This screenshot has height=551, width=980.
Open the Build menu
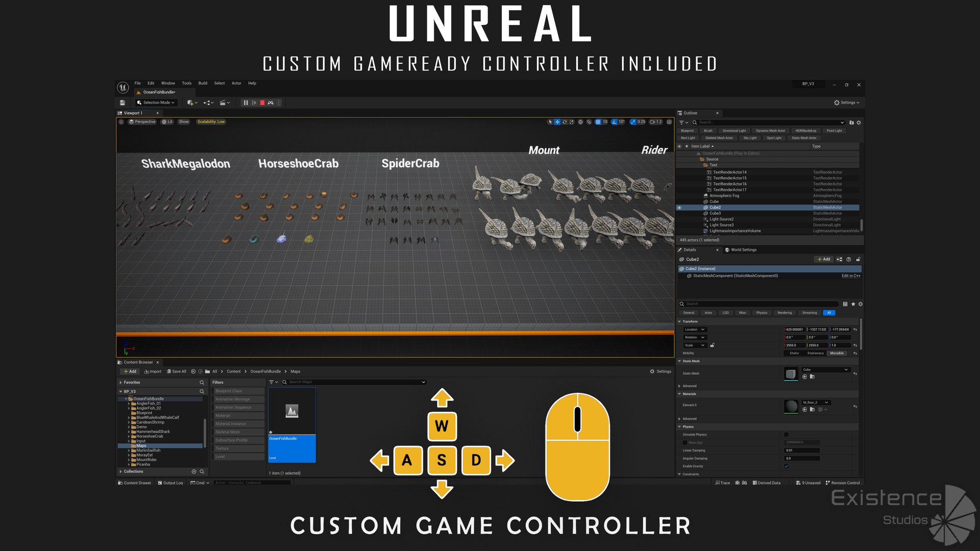point(203,83)
